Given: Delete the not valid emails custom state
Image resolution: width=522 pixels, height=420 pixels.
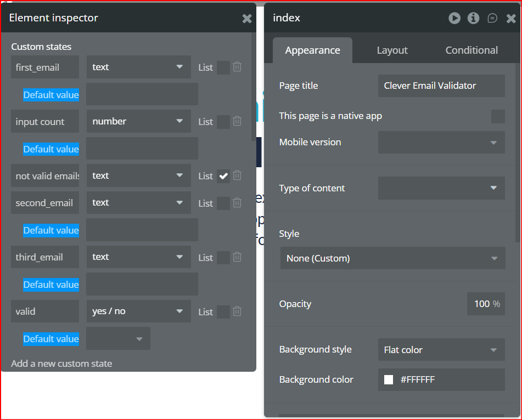Looking at the screenshot, I should click(x=237, y=175).
